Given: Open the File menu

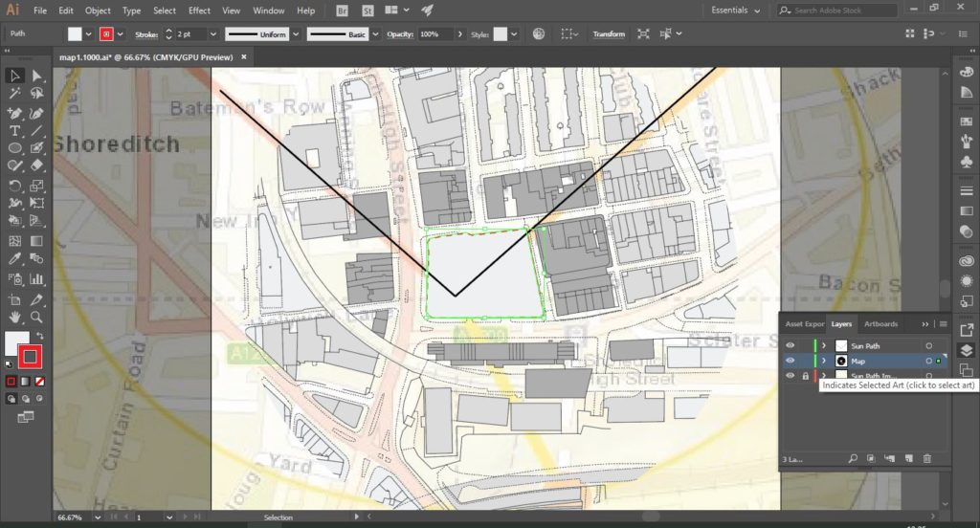Looking at the screenshot, I should [40, 11].
